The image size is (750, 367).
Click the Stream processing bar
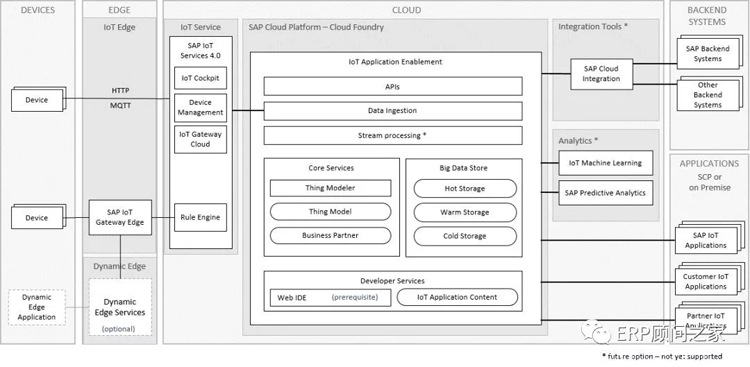click(393, 135)
